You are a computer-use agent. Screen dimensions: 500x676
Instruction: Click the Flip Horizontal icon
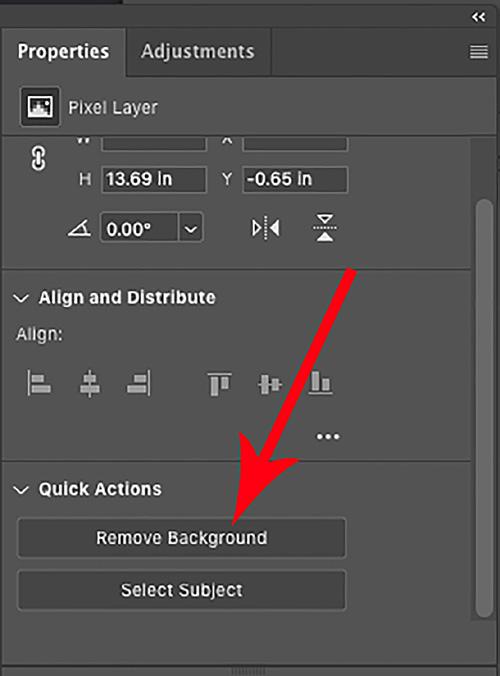(x=266, y=228)
